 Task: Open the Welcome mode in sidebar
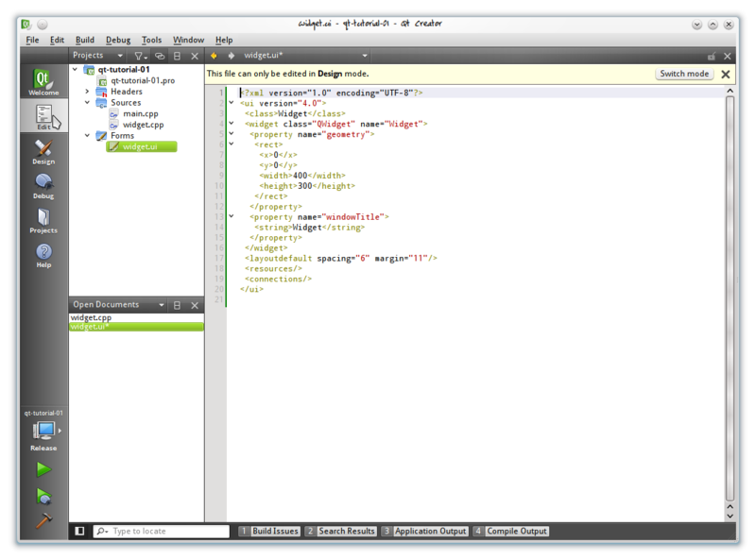click(x=43, y=82)
